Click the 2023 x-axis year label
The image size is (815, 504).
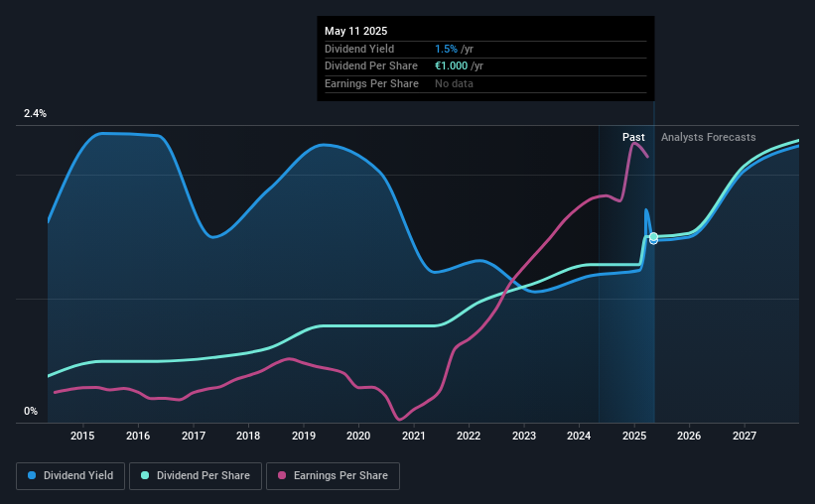[524, 436]
